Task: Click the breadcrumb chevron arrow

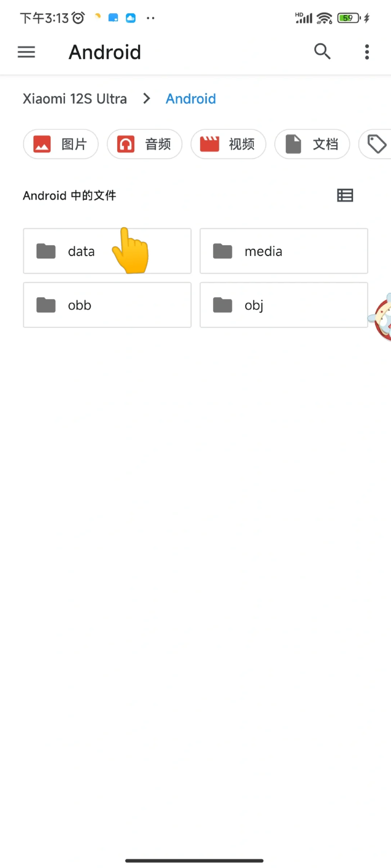Action: point(147,98)
